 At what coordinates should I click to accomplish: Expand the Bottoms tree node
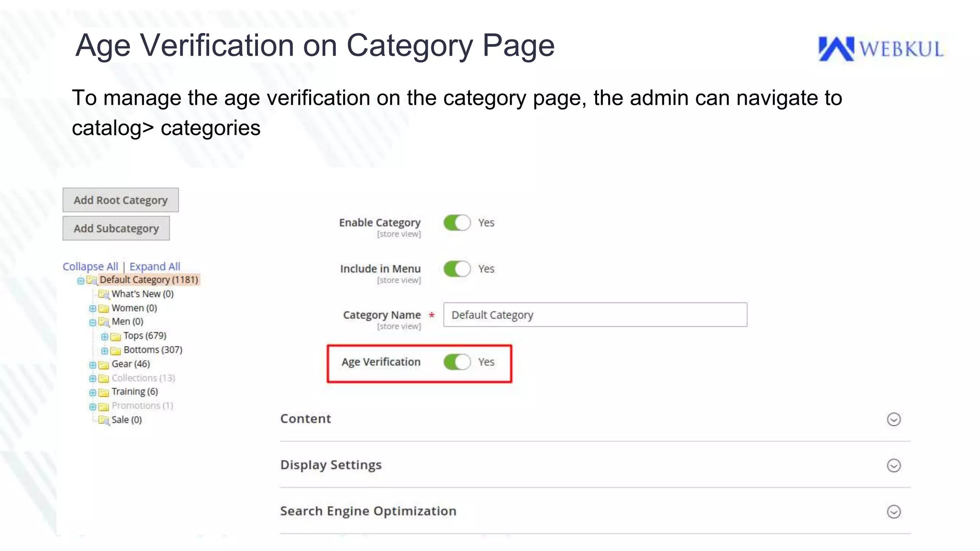pos(104,351)
